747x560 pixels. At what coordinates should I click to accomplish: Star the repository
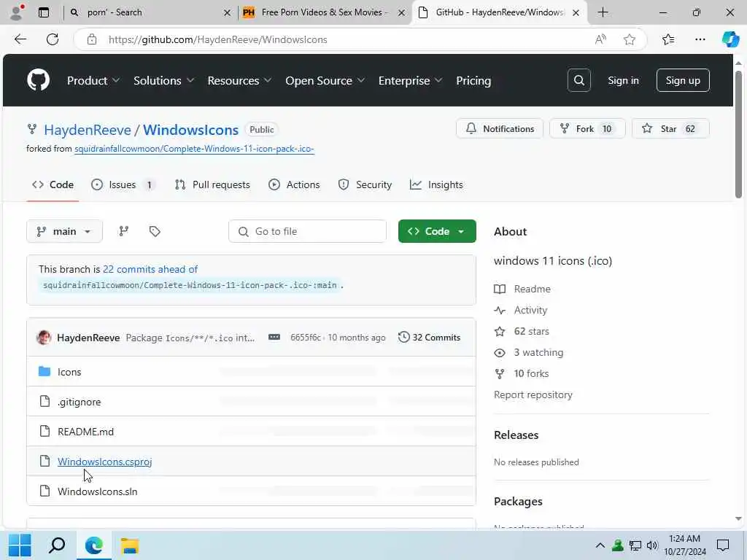click(x=670, y=128)
